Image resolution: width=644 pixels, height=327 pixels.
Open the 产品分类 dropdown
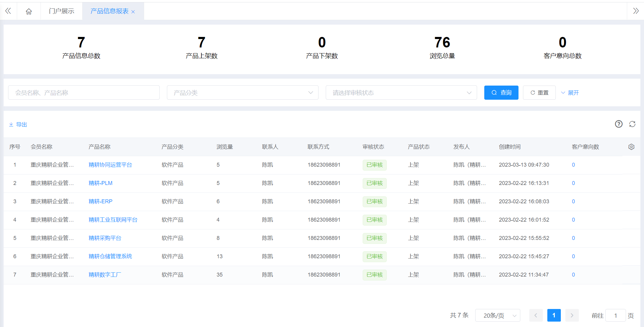click(x=243, y=92)
